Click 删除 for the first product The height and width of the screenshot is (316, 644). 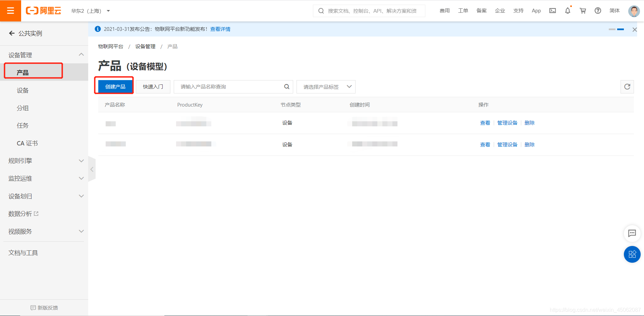pyautogui.click(x=529, y=123)
